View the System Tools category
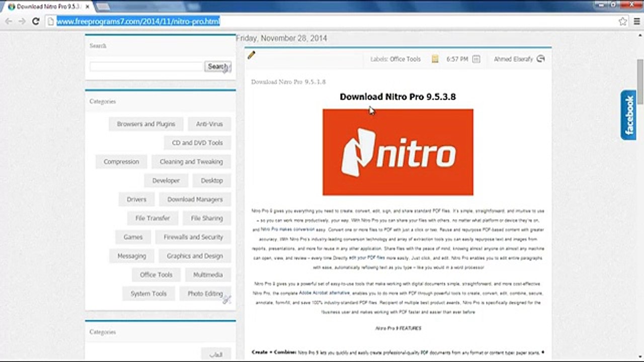Image resolution: width=644 pixels, height=362 pixels. click(x=148, y=294)
